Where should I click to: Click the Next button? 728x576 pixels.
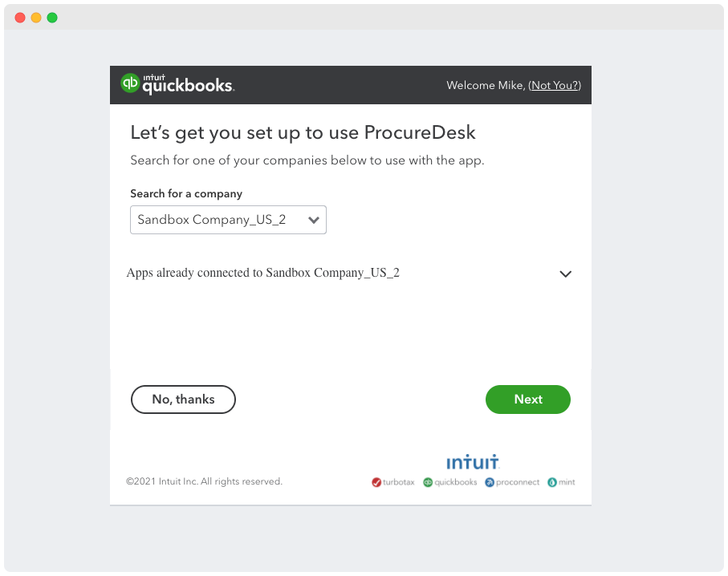pyautogui.click(x=527, y=399)
